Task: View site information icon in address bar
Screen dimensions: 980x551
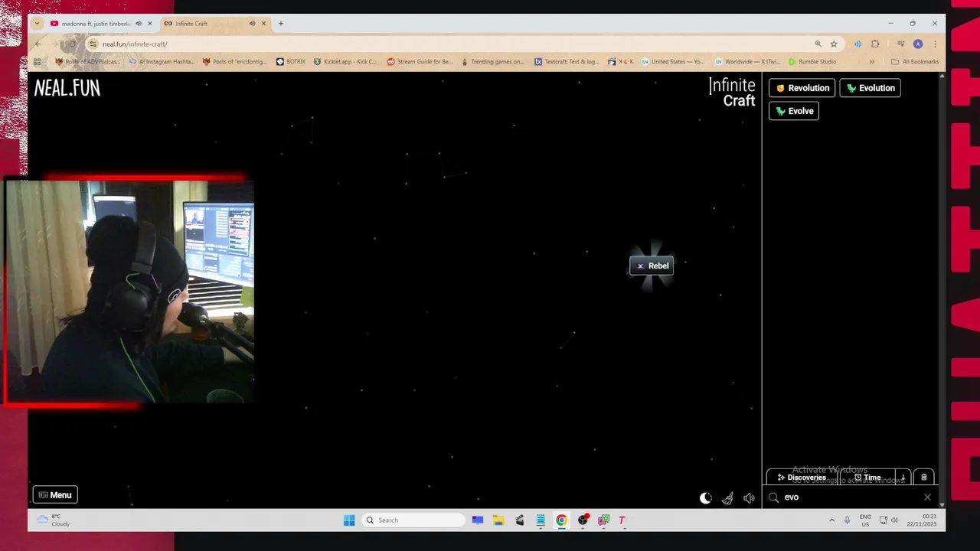Action: tap(93, 44)
